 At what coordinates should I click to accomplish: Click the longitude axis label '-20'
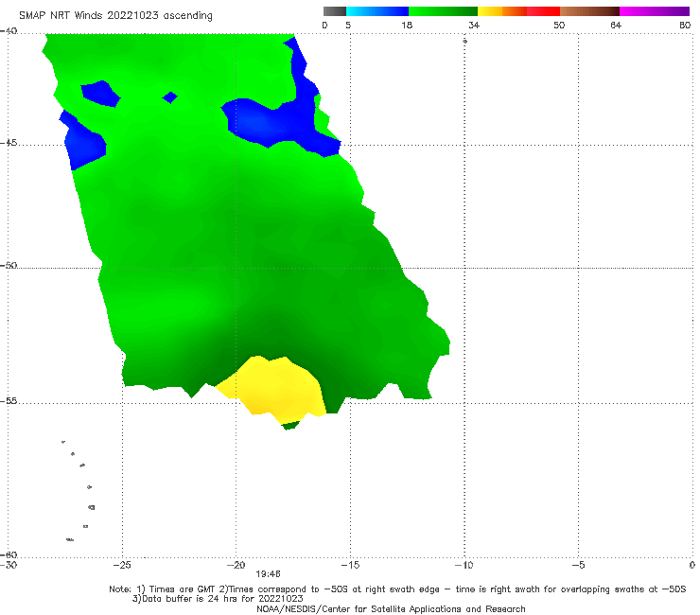click(236, 565)
